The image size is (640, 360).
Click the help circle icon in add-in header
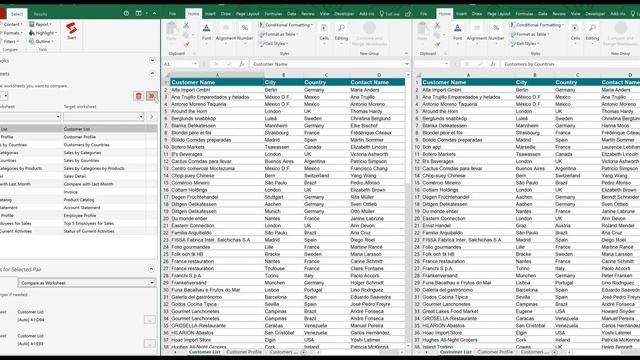pyautogui.click(x=127, y=13)
